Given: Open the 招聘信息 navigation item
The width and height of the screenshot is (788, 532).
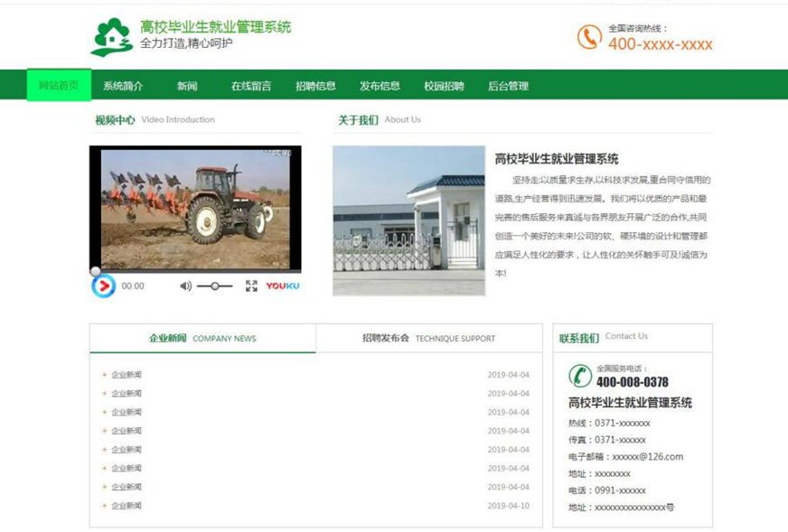Looking at the screenshot, I should coord(315,86).
